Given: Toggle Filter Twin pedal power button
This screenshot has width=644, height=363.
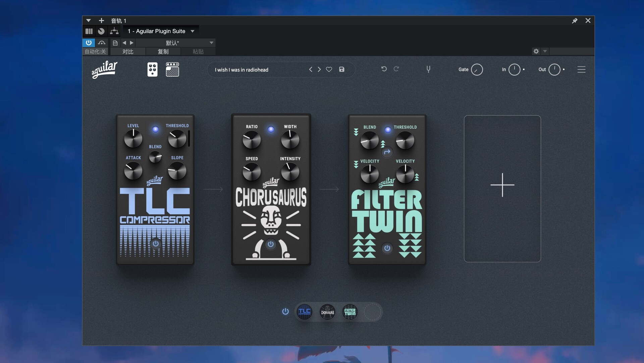Looking at the screenshot, I should click(387, 248).
